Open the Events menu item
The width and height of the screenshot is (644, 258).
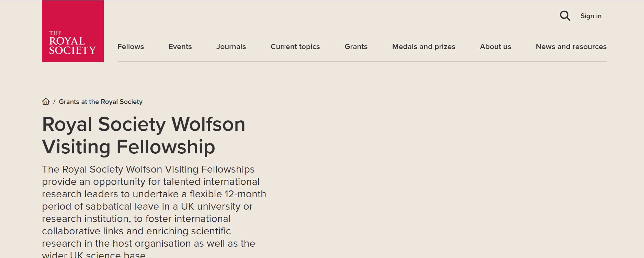click(180, 47)
